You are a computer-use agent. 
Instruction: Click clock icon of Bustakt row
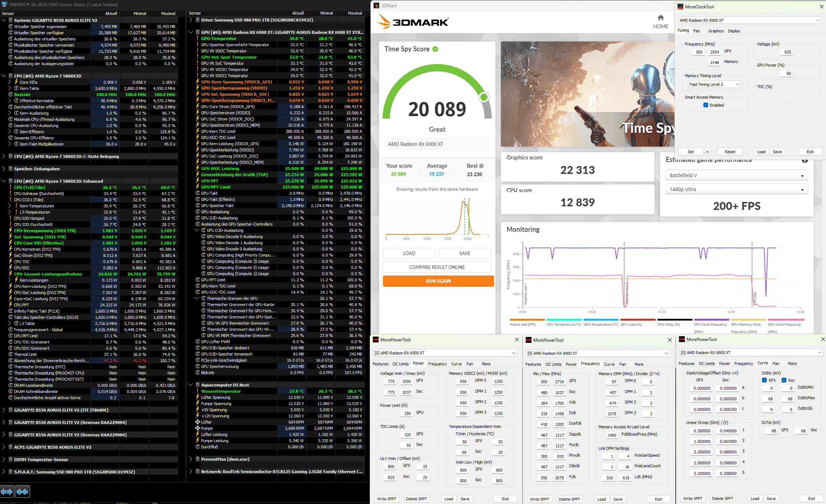coord(11,95)
